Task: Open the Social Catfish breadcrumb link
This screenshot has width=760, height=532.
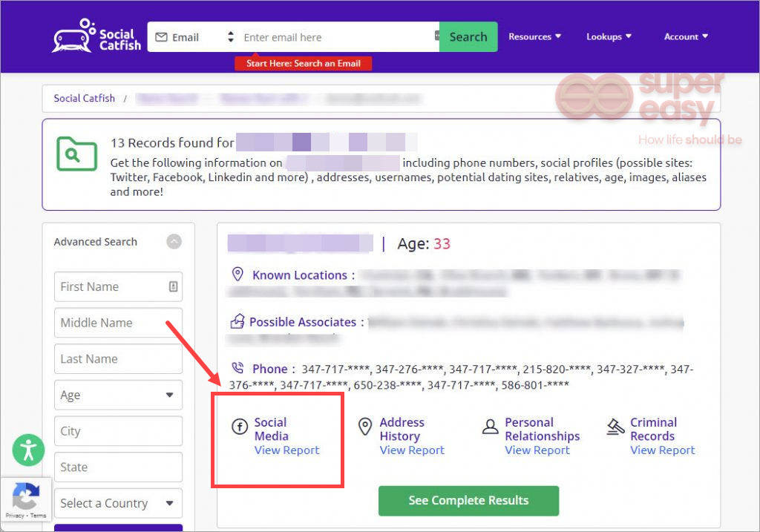Action: pyautogui.click(x=85, y=99)
